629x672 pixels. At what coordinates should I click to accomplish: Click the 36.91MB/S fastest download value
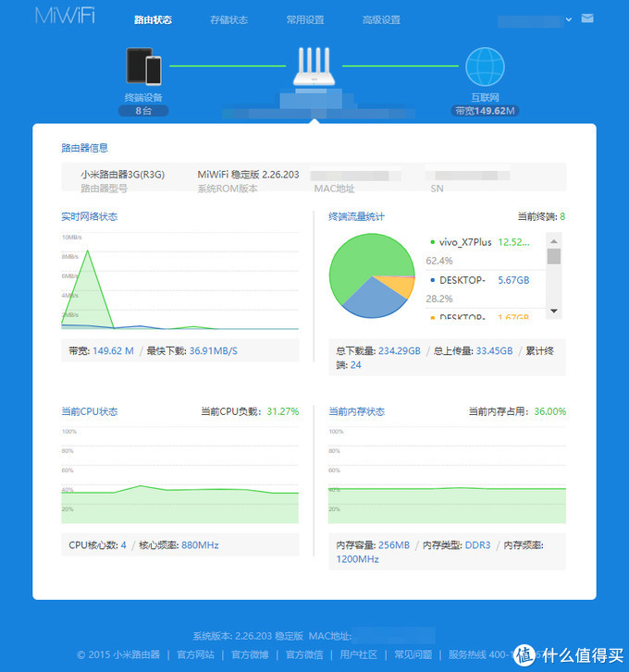pos(214,351)
